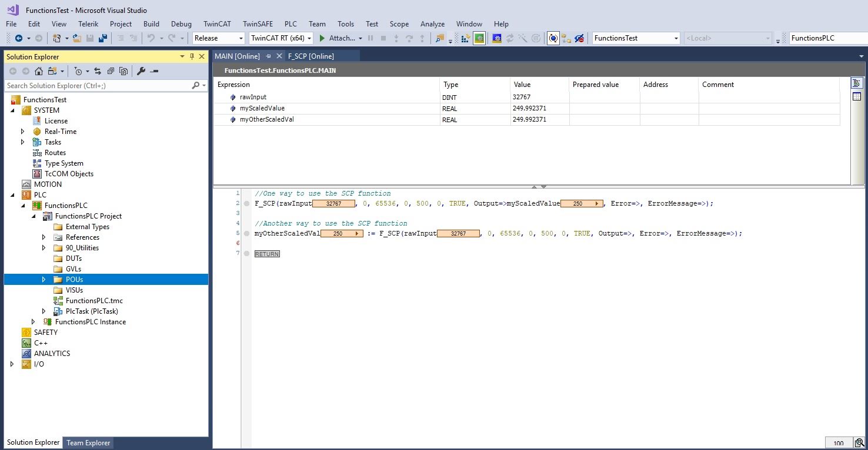Click the Navigate Backward toolbar arrow

click(x=18, y=38)
